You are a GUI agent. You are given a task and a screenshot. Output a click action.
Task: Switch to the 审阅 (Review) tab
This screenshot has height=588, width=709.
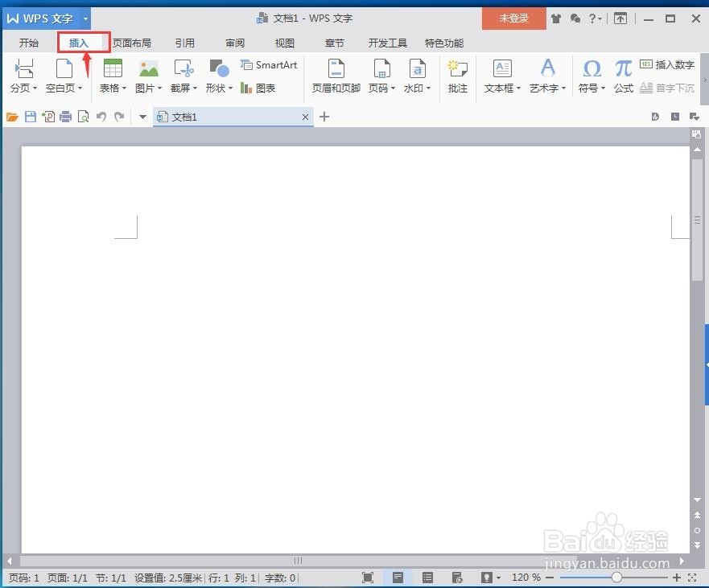point(235,43)
